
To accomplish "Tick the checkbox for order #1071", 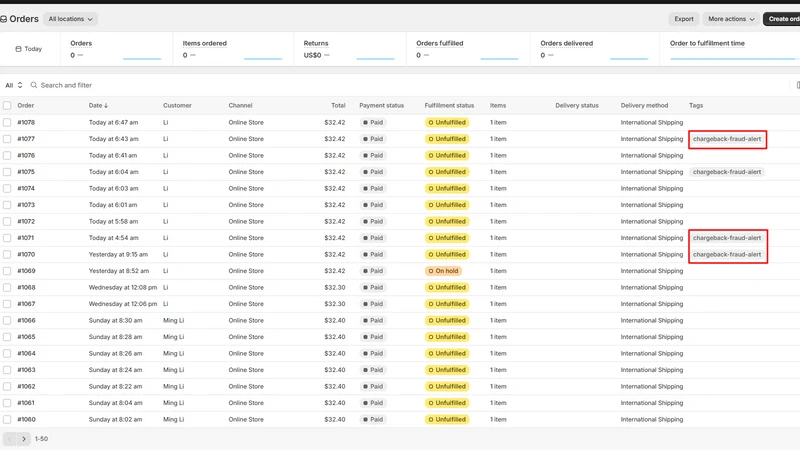I will 7,238.
